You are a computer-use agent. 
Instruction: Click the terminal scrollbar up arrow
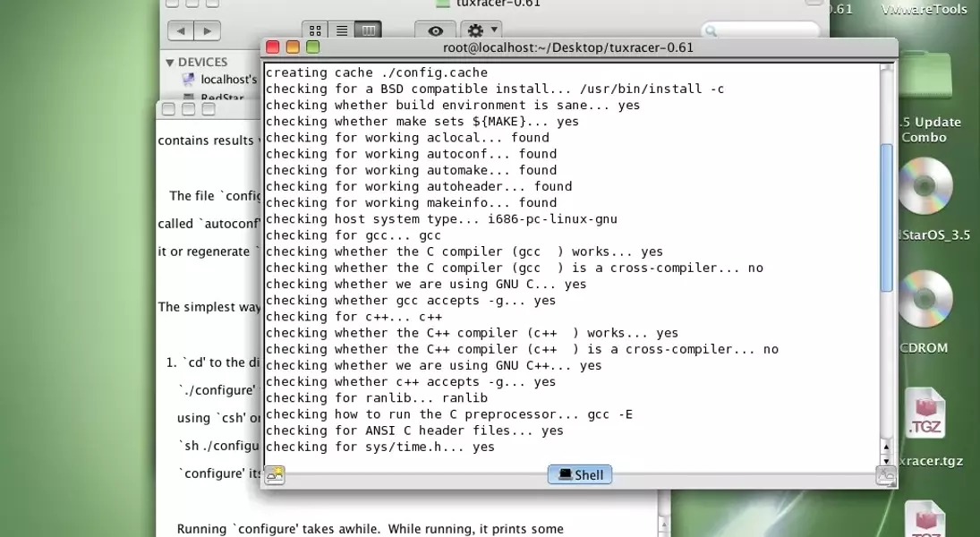(x=886, y=447)
